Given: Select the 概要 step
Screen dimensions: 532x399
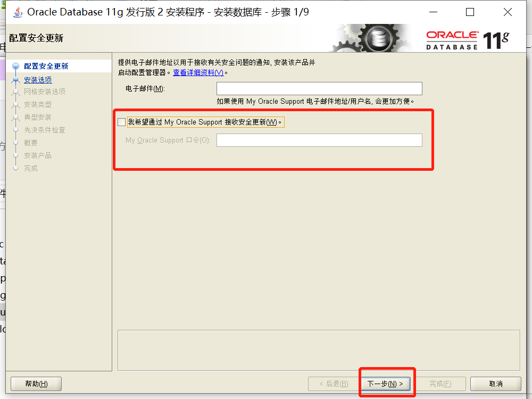Looking at the screenshot, I should (31, 143).
